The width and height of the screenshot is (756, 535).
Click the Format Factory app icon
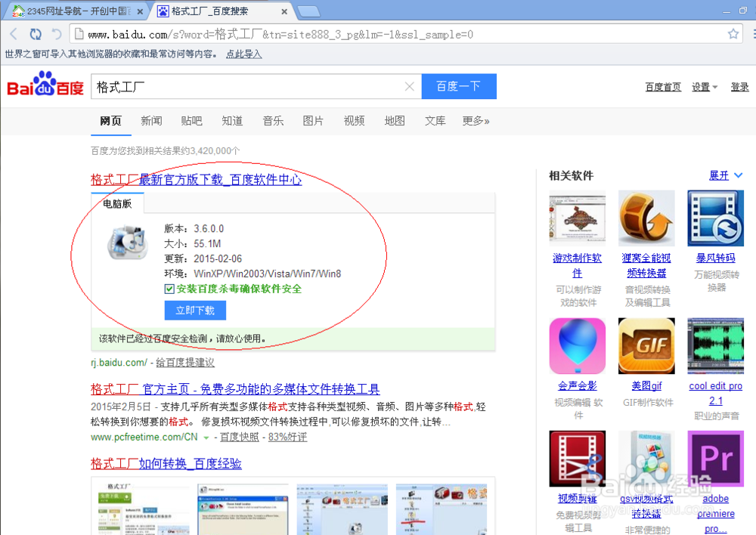point(127,242)
